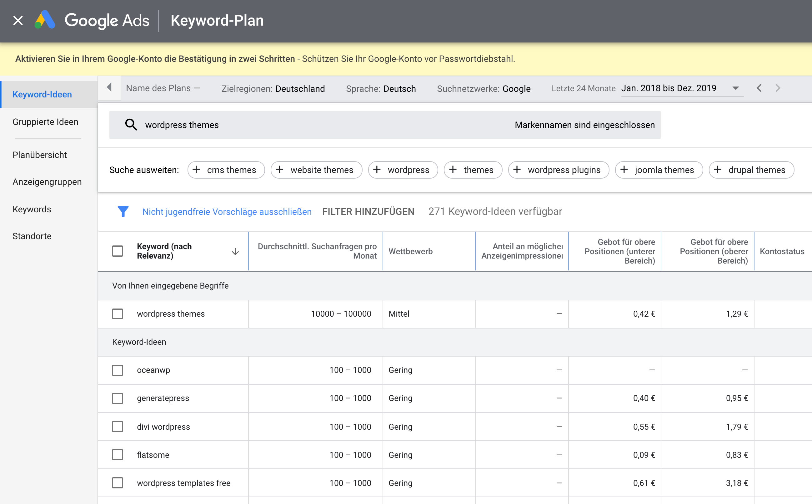Check the 'divi wordpress' row checkbox
Screen dimensions: 812x504
118,427
